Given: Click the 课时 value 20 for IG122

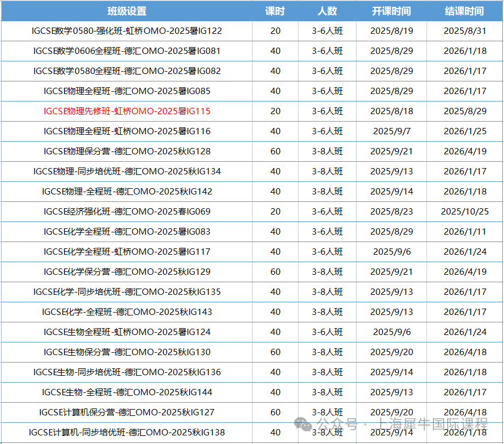Looking at the screenshot, I should coord(275,31).
